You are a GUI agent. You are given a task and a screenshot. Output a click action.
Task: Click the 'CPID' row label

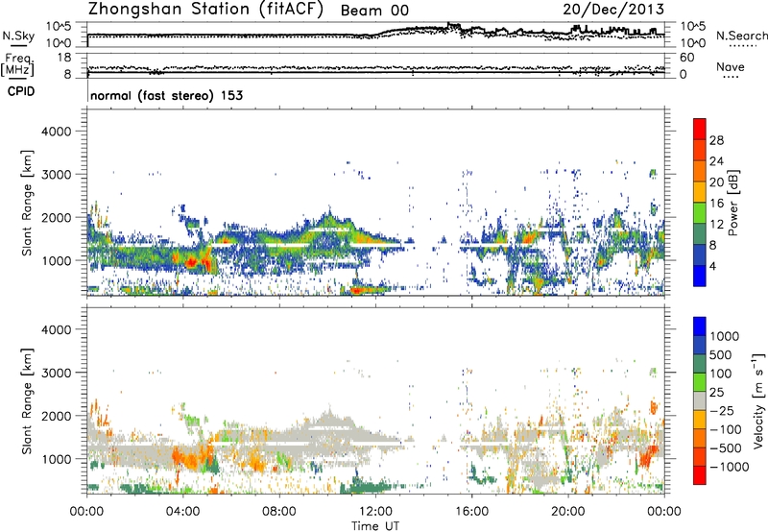click(x=21, y=91)
